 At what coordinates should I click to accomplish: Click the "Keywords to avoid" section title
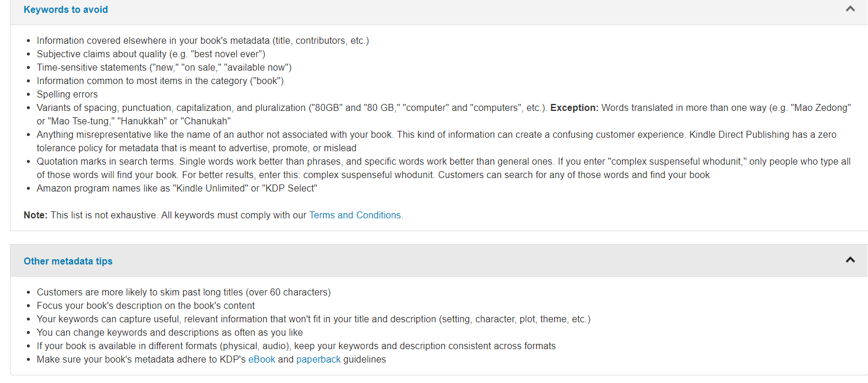[x=65, y=10]
